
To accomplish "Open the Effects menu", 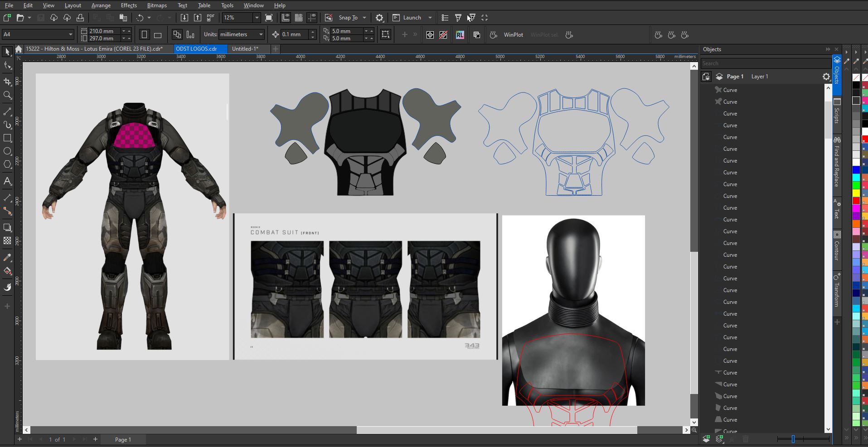I will [129, 5].
